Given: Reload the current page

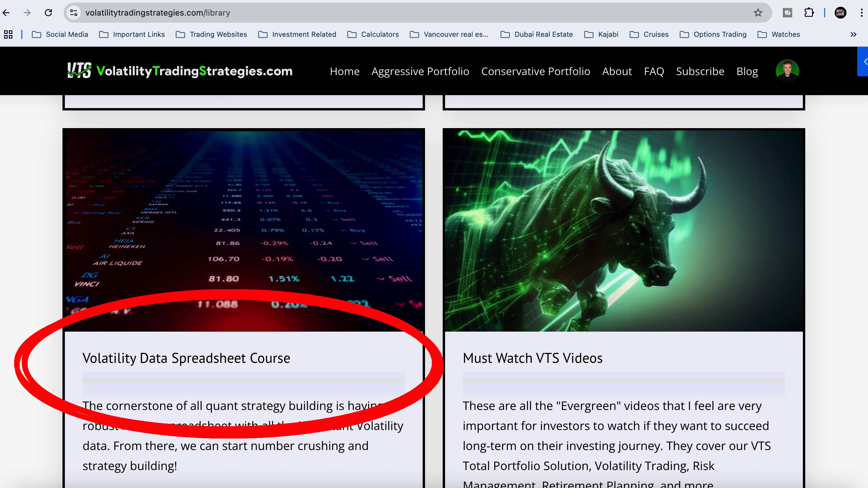Looking at the screenshot, I should [x=48, y=13].
